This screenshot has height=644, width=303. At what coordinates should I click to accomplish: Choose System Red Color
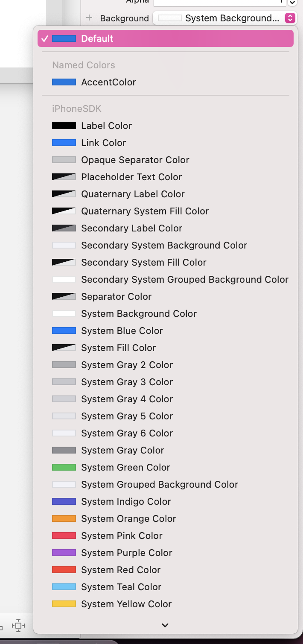pos(166,570)
